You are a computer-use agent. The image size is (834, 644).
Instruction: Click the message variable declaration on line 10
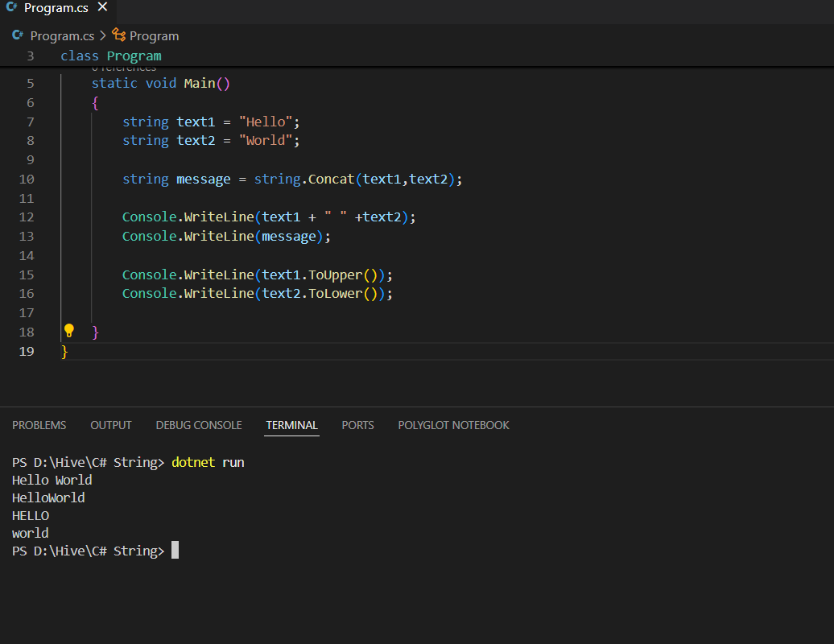(204, 180)
